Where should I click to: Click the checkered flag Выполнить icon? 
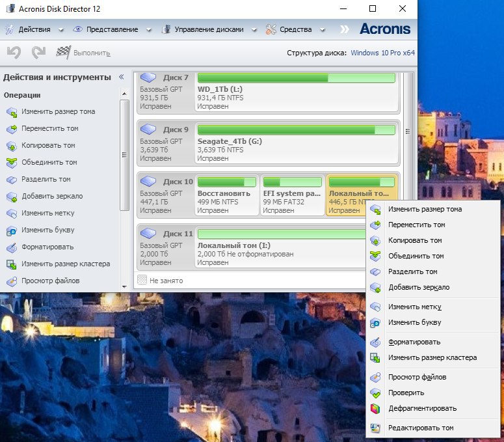click(x=63, y=53)
